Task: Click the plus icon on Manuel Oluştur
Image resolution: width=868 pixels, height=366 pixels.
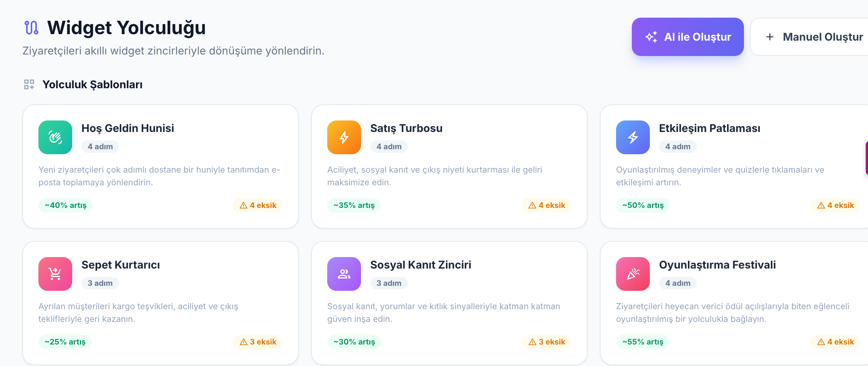Action: [770, 36]
